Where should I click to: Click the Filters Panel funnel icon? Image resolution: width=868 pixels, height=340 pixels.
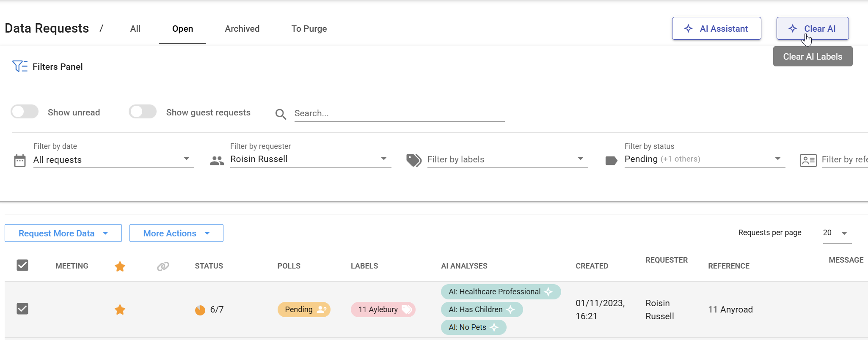(20, 66)
